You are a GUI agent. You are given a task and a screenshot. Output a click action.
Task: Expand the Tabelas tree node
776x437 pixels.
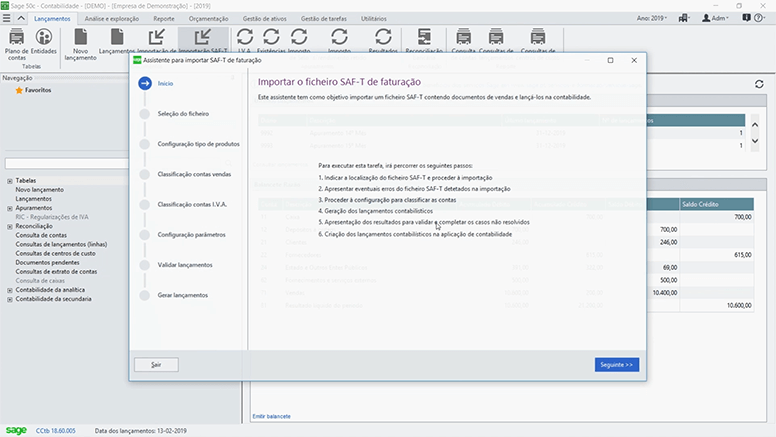[10, 181]
